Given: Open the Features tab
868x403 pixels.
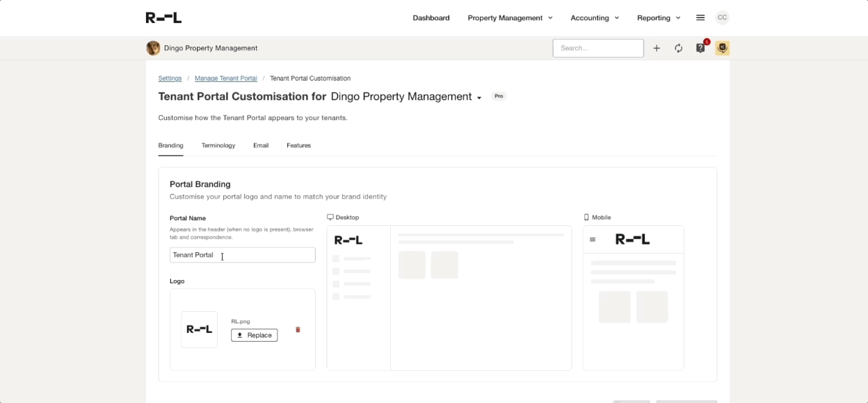Looking at the screenshot, I should [298, 146].
